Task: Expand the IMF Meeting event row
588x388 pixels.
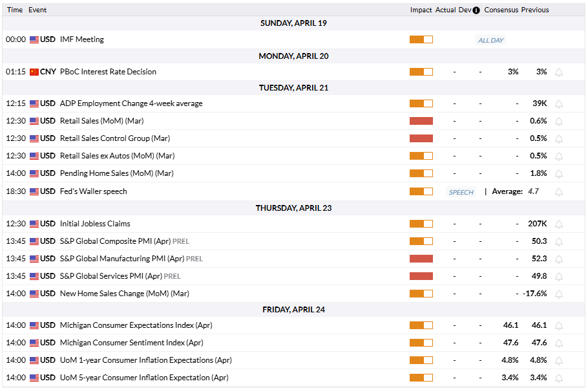Action: click(81, 39)
